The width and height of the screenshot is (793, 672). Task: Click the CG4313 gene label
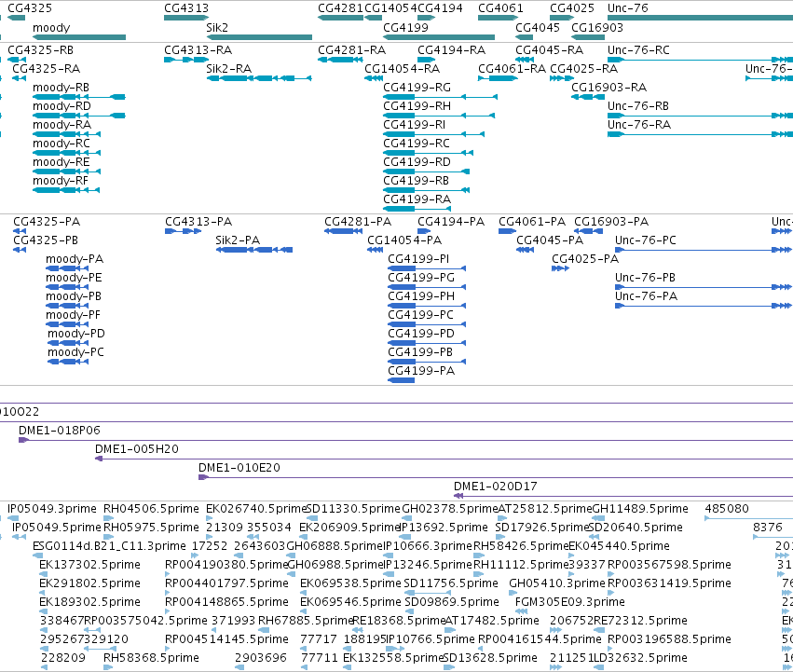point(186,8)
